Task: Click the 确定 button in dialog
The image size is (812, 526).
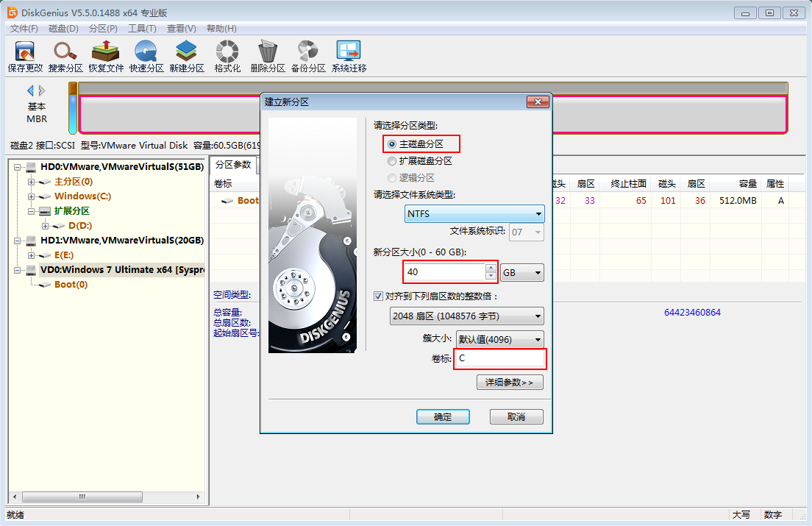Action: tap(443, 417)
